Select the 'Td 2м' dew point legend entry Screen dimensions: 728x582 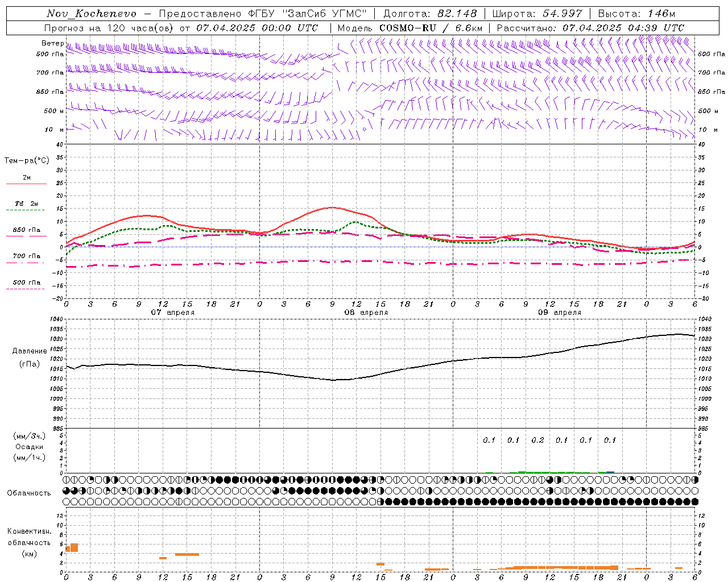pyautogui.click(x=27, y=203)
